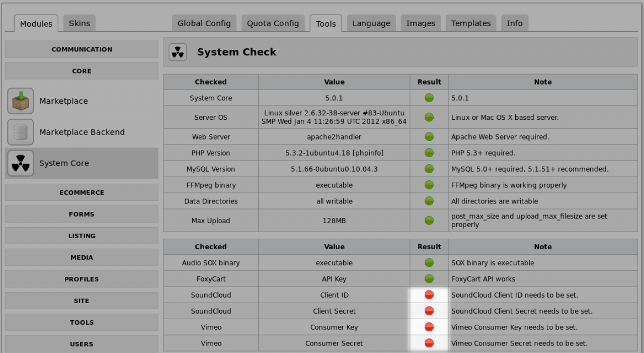Viewport: 644px width, 353px height.
Task: Open the Templates tab
Action: (x=471, y=23)
